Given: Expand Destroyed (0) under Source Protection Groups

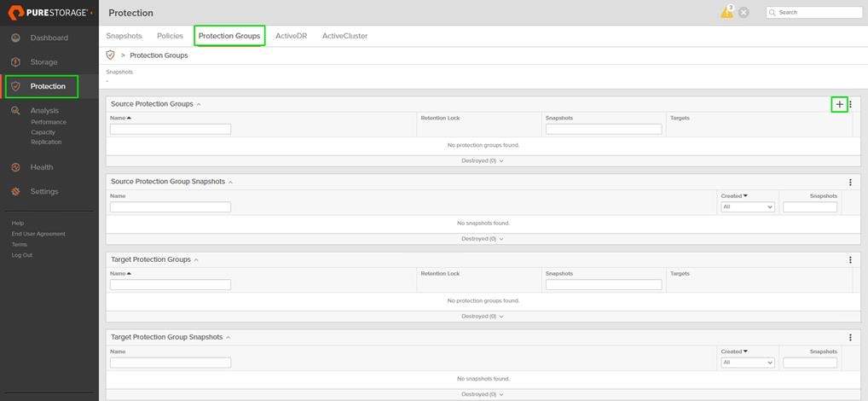Looking at the screenshot, I should pos(482,160).
